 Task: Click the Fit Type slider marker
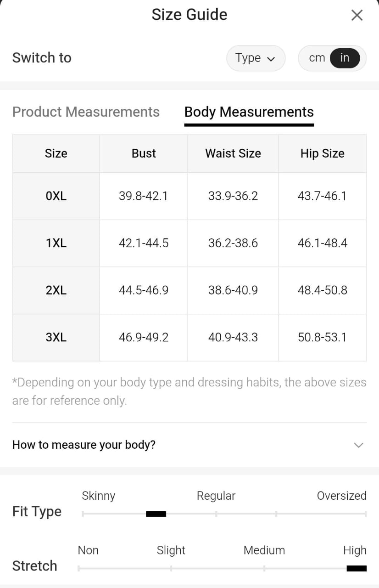[x=156, y=514]
